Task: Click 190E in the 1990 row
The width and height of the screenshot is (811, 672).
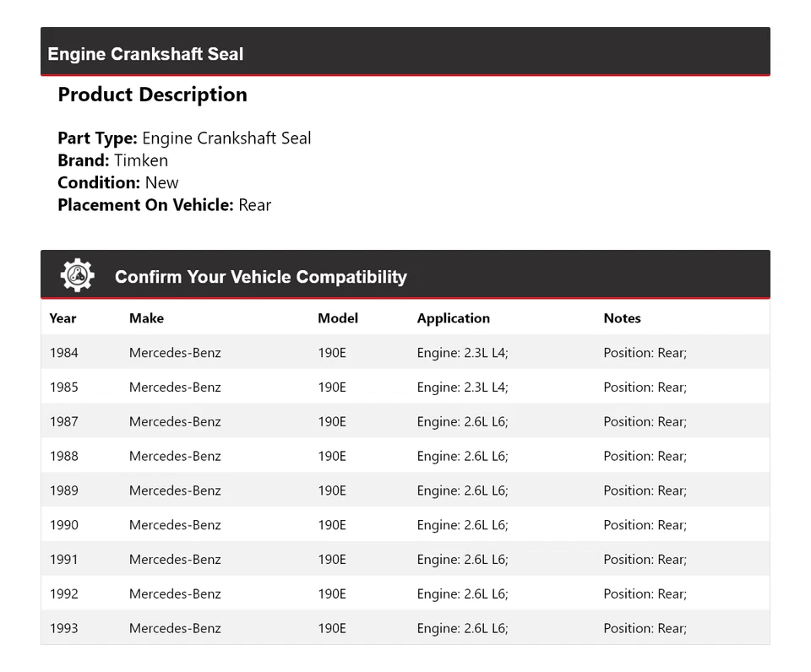Action: click(x=332, y=525)
